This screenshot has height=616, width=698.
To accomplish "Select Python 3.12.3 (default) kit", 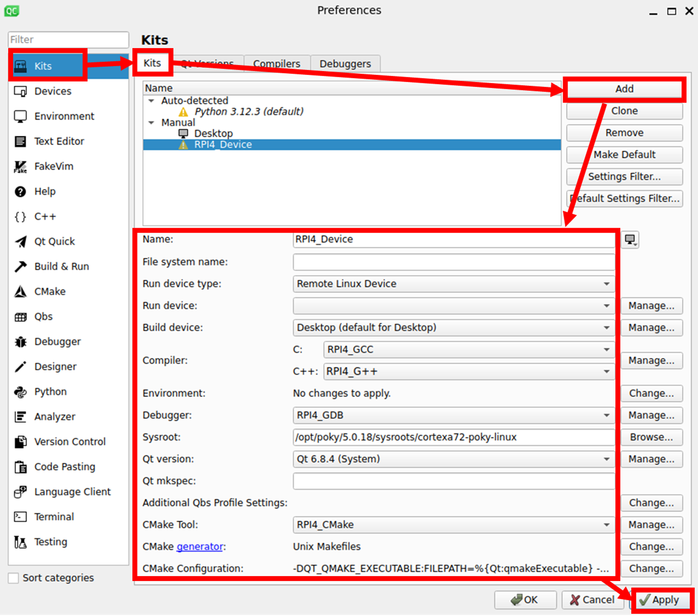I will (x=249, y=112).
